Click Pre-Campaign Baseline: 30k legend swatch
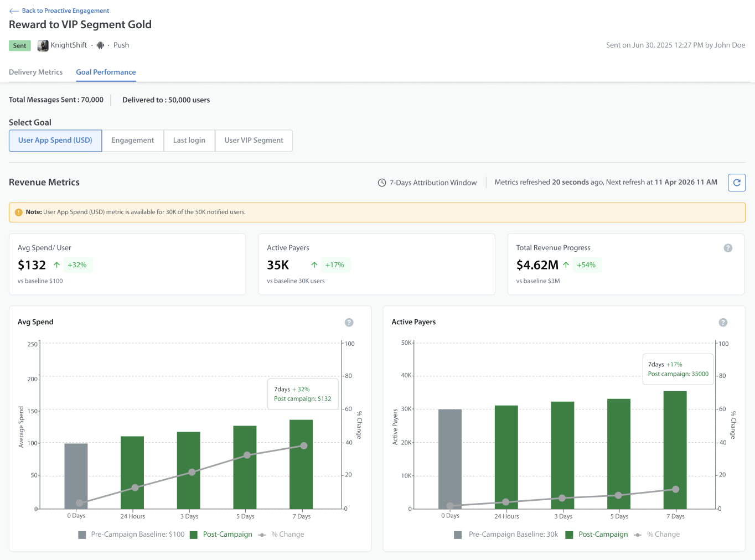Image resolution: width=755 pixels, height=560 pixels. click(458, 535)
